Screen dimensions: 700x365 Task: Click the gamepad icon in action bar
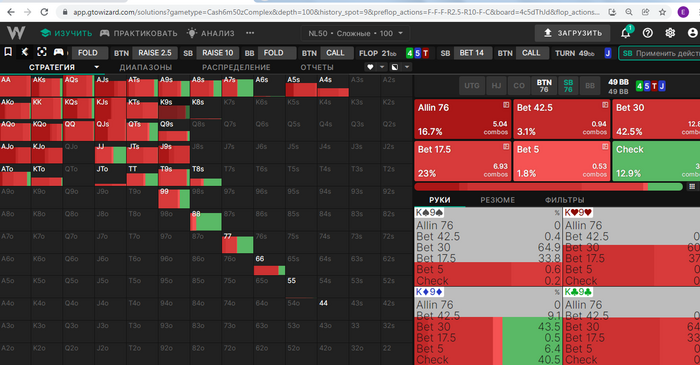point(58,52)
